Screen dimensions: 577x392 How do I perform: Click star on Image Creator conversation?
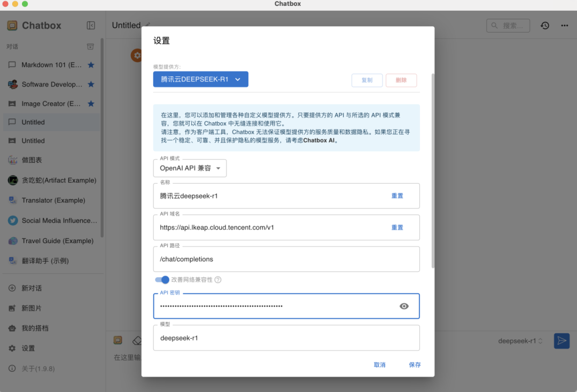point(91,104)
